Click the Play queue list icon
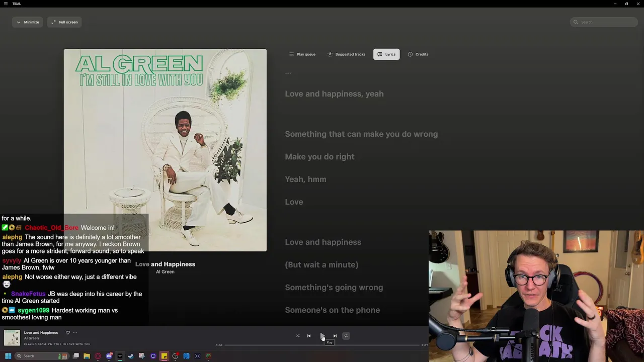Viewport: 644px width, 362px height. pyautogui.click(x=291, y=54)
